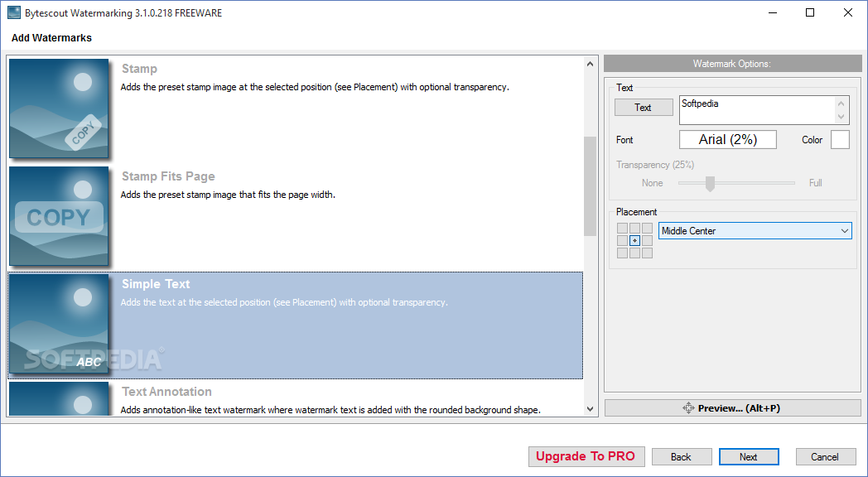Select the Stamp watermark thumbnail
The height and width of the screenshot is (477, 868).
click(x=59, y=108)
